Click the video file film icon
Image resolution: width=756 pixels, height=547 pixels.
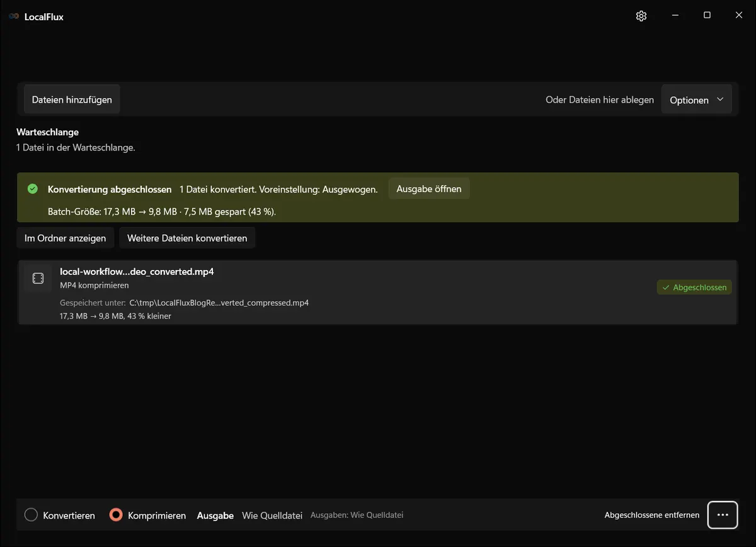pos(38,278)
